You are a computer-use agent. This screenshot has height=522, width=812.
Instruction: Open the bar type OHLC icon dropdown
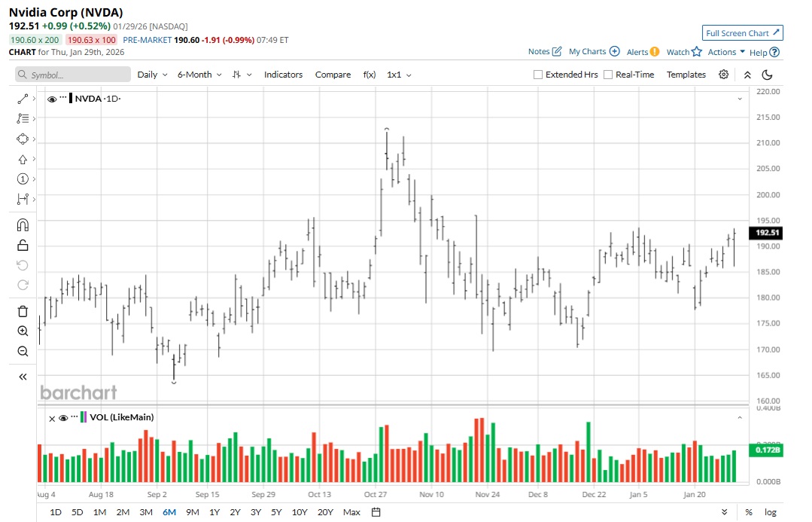coord(242,75)
